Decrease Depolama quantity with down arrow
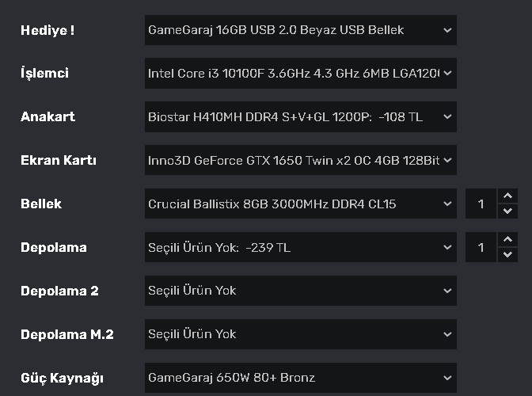The width and height of the screenshot is (532, 396). (507, 255)
